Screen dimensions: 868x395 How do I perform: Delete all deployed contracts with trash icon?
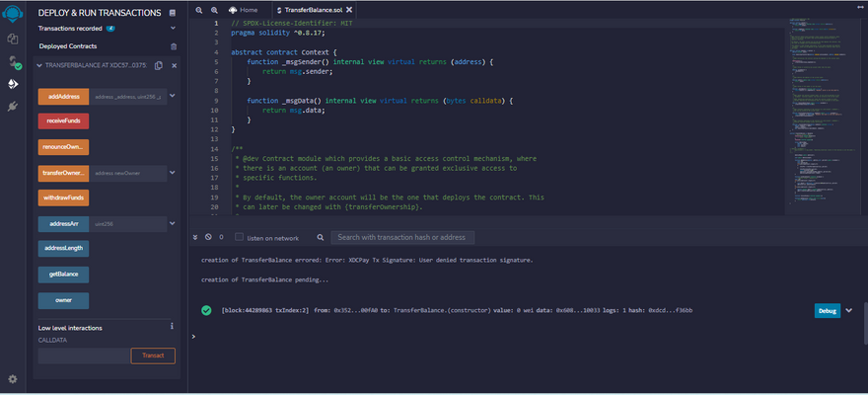(174, 46)
